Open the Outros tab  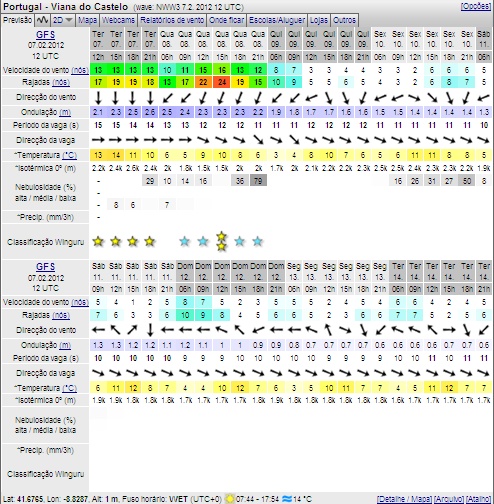(x=344, y=20)
